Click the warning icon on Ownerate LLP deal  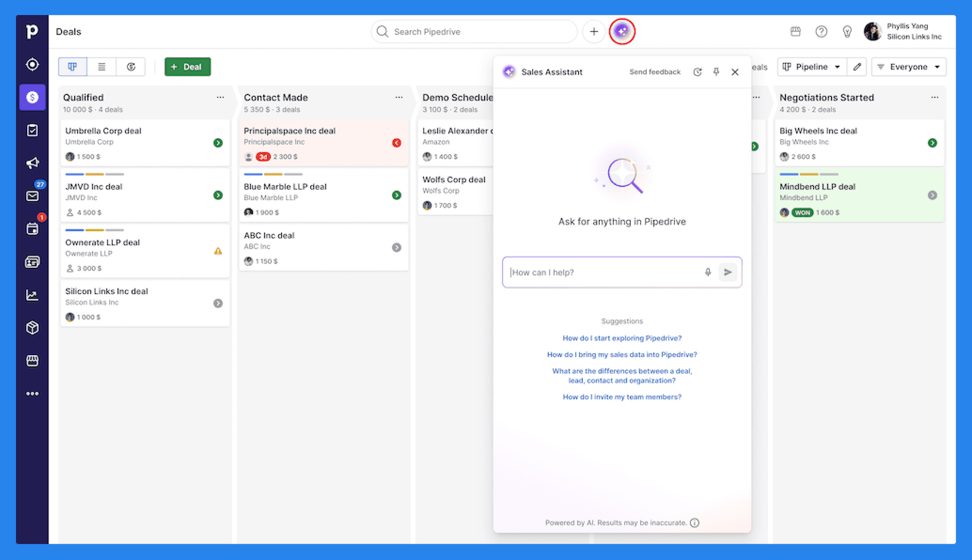pos(218,251)
